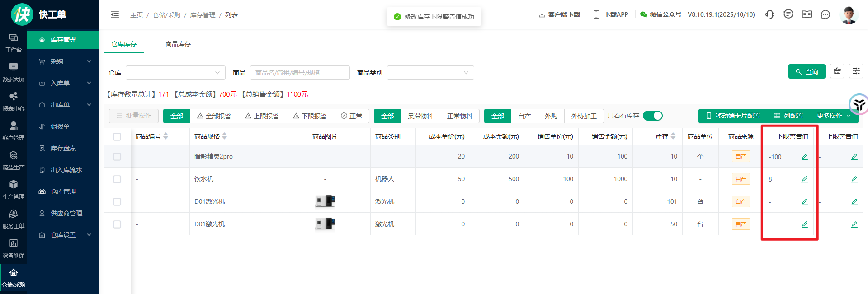Expand the 更多操作 dropdown menu

point(833,116)
